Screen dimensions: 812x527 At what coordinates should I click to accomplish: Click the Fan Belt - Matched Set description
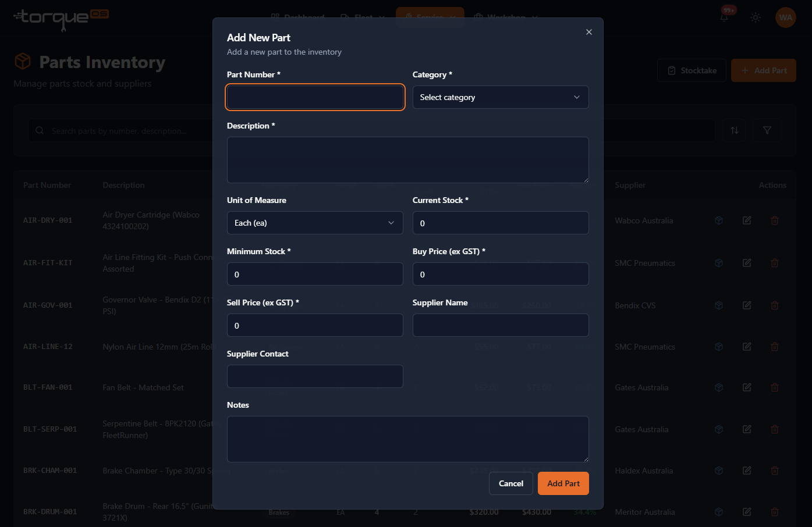143,387
